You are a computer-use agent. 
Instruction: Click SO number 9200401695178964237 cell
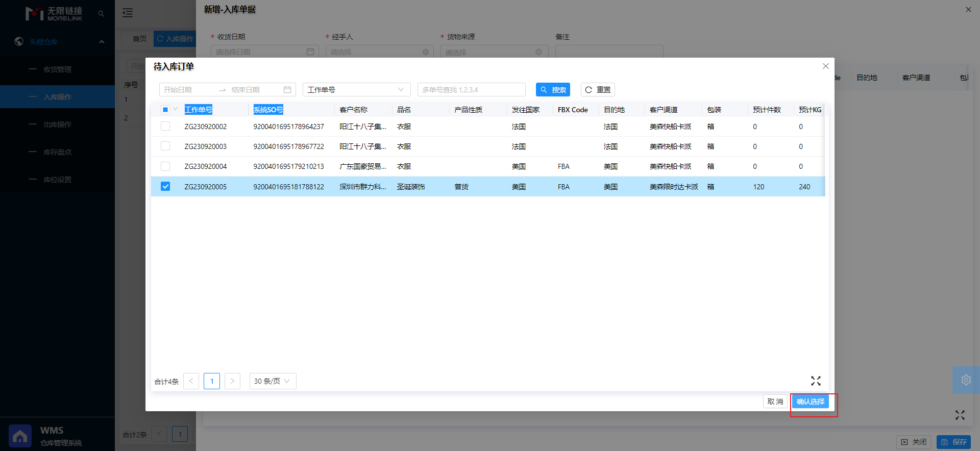pos(288,127)
